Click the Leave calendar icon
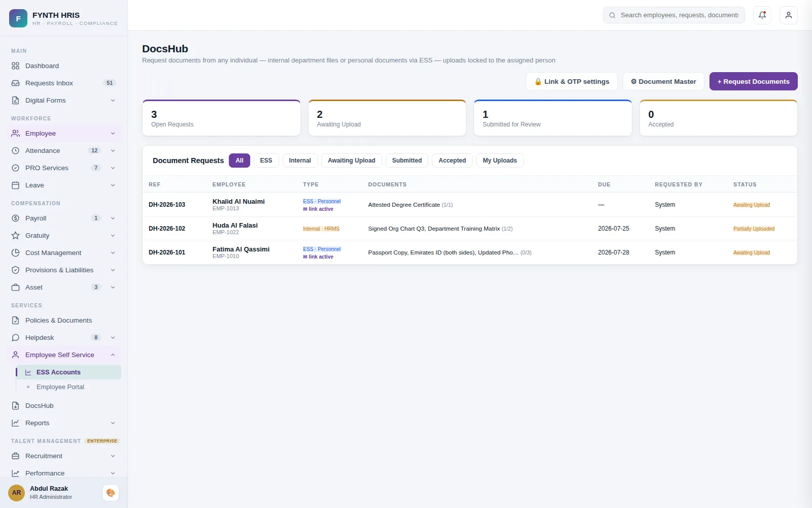 point(16,185)
